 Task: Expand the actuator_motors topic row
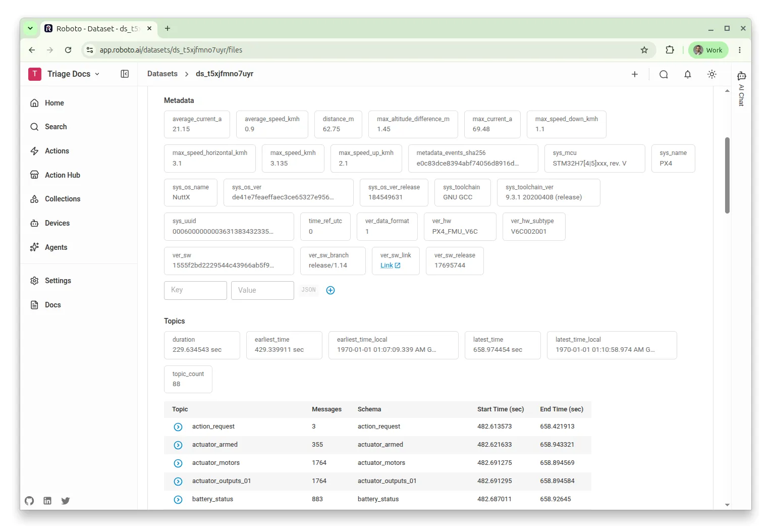tap(178, 463)
